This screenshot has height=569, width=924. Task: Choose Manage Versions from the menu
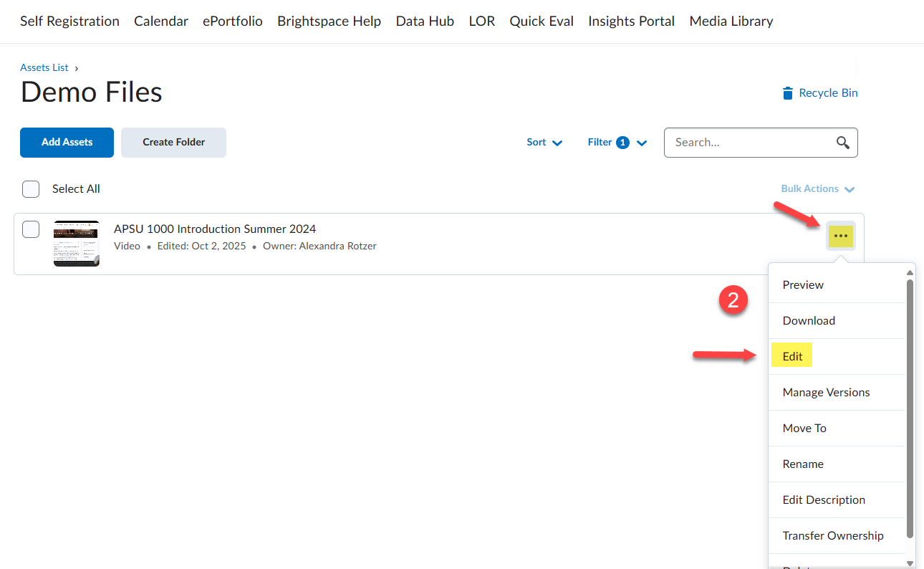coord(826,392)
